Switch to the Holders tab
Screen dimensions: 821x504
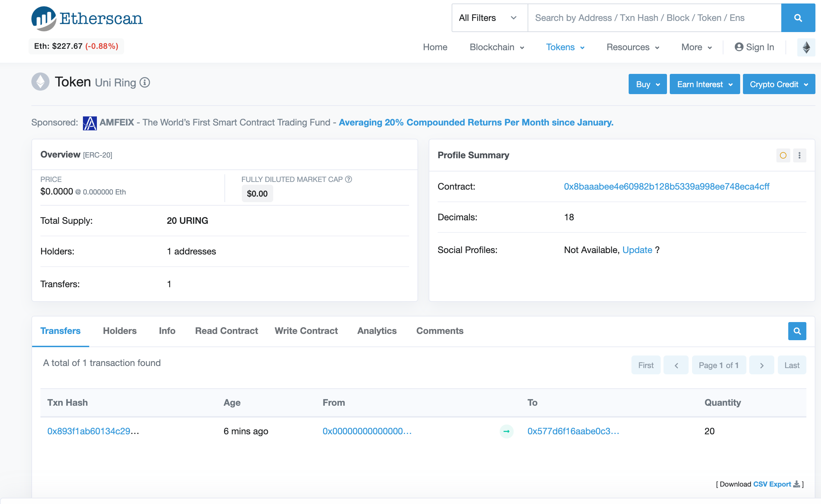[120, 331]
